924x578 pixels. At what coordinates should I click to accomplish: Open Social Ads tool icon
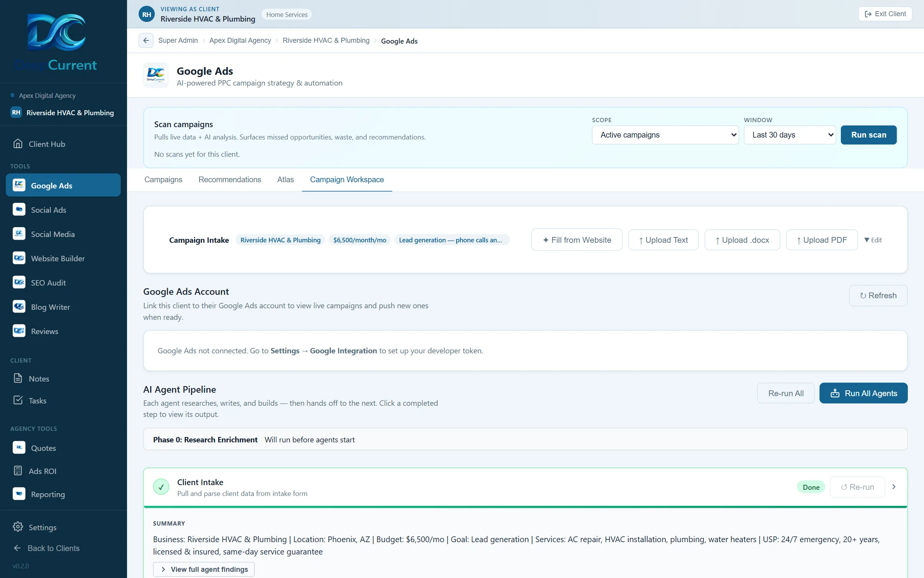(19, 209)
